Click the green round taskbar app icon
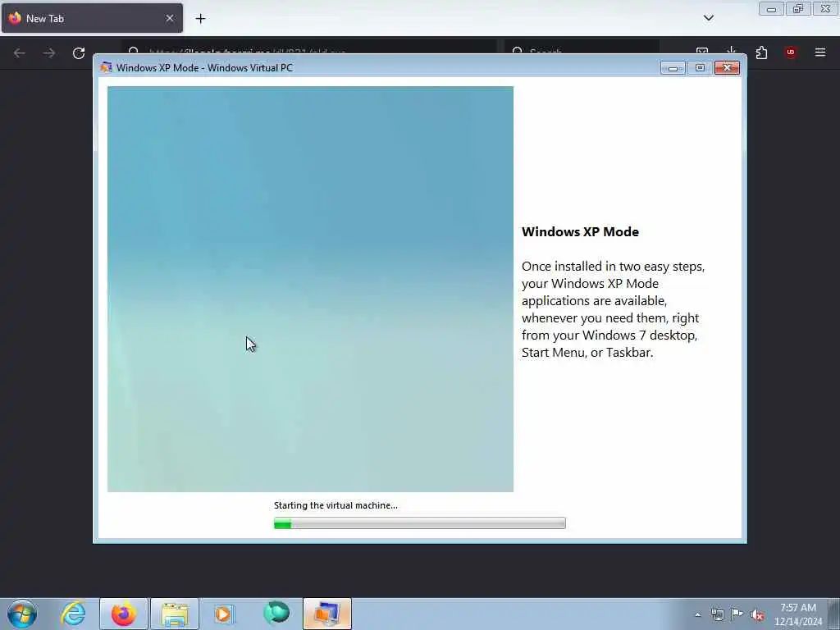The image size is (840, 630). click(276, 614)
